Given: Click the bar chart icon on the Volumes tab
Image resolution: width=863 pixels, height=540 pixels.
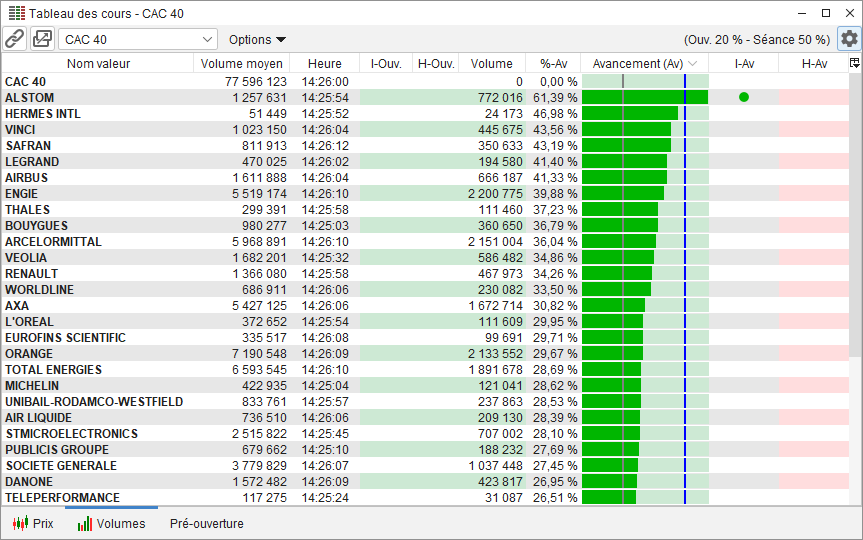Looking at the screenshot, I should pyautogui.click(x=85, y=523).
